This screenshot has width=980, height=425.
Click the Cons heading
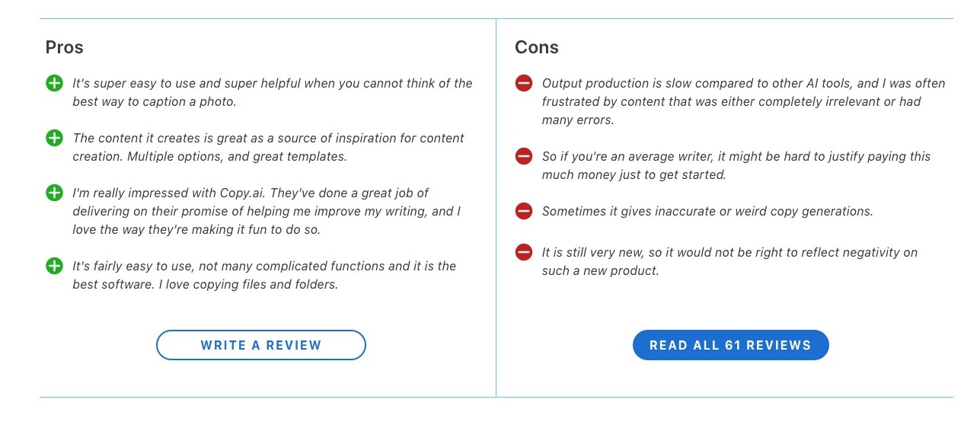pos(537,47)
